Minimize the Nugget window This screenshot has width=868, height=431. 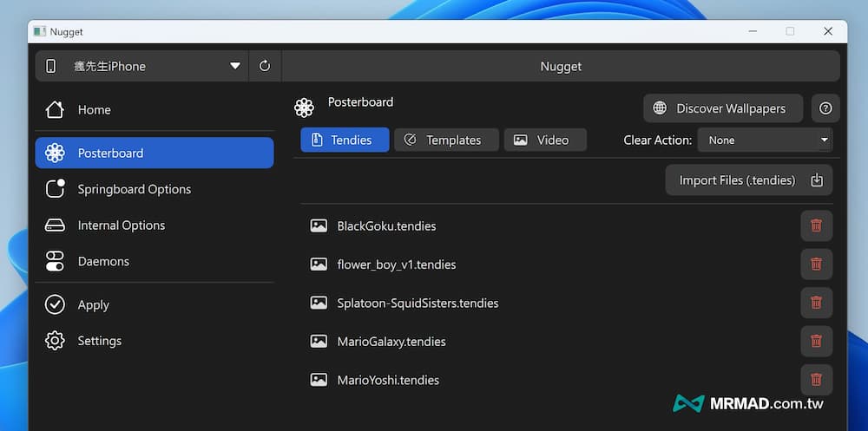753,31
